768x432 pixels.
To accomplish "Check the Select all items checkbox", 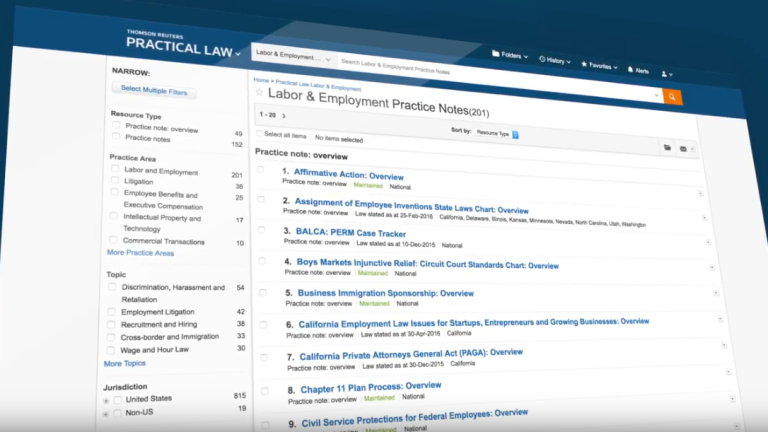I will coord(259,134).
